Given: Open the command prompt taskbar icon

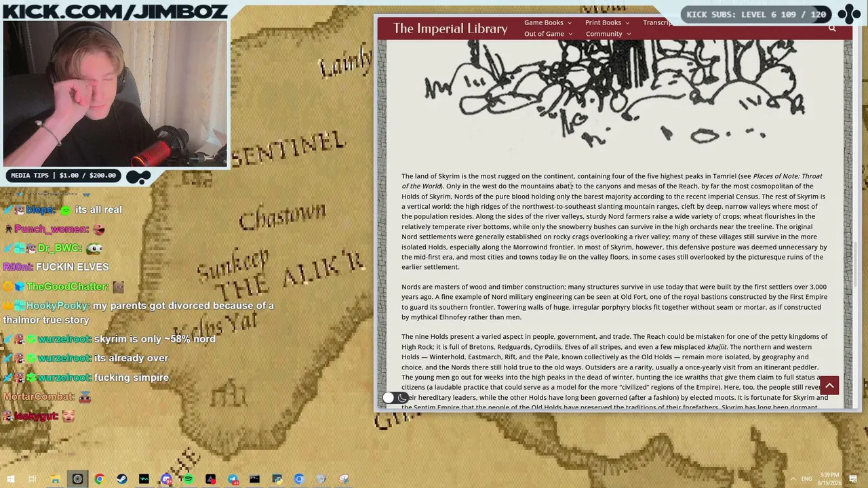Looking at the screenshot, I should 255,479.
